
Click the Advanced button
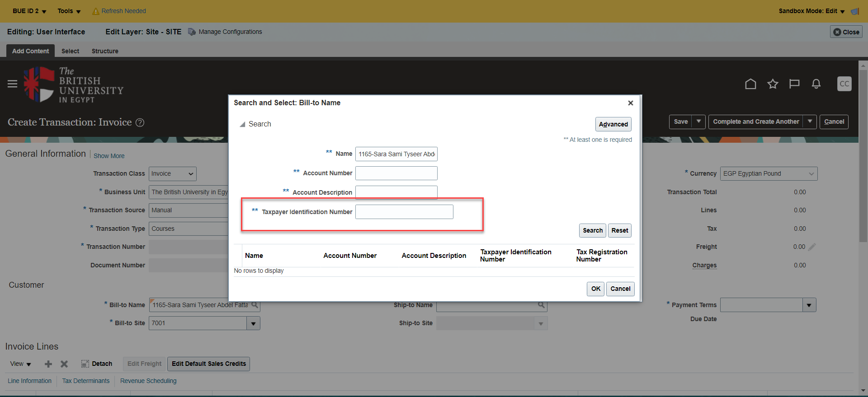613,124
